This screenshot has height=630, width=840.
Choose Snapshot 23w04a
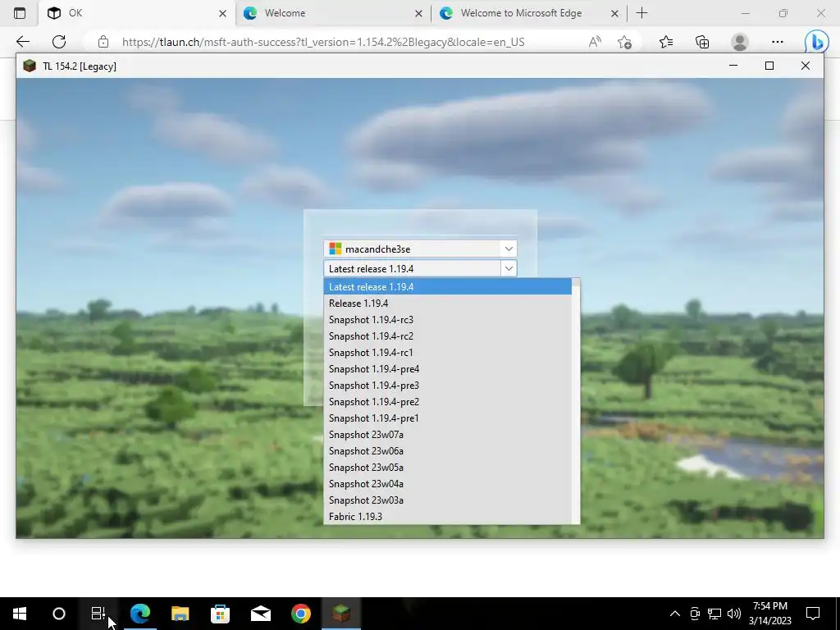[447, 484]
